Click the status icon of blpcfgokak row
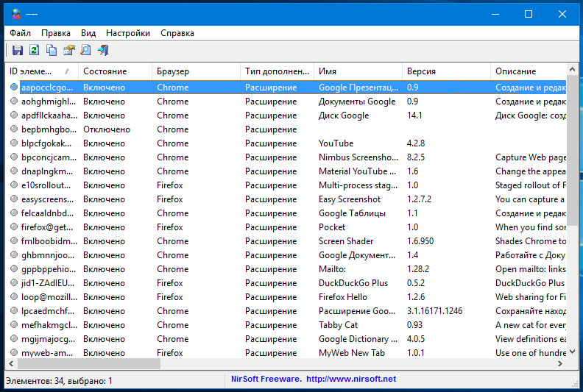Image resolution: width=583 pixels, height=392 pixels. tap(14, 143)
